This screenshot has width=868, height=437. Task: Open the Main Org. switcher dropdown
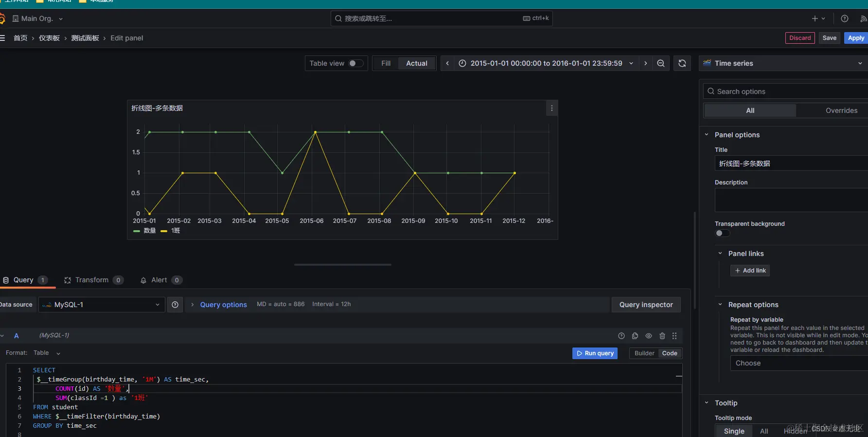coord(38,18)
